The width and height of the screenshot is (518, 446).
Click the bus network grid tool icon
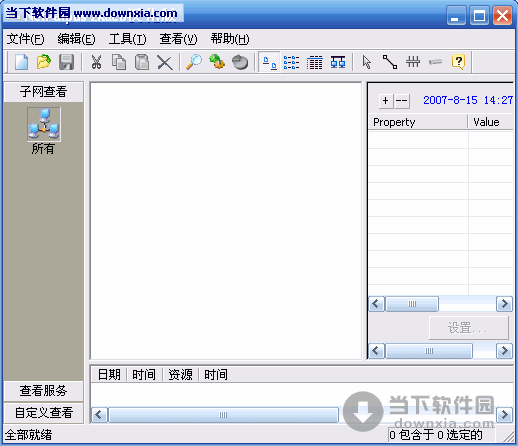tap(413, 62)
